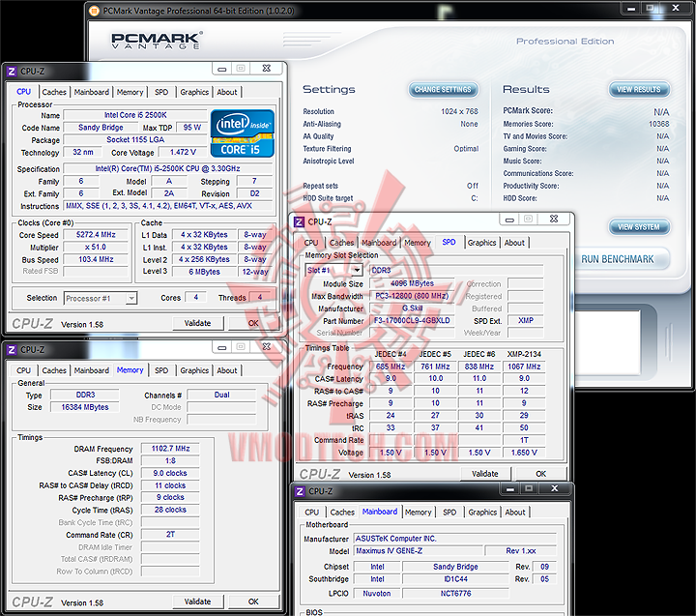Click the Change Settings button

[443, 90]
